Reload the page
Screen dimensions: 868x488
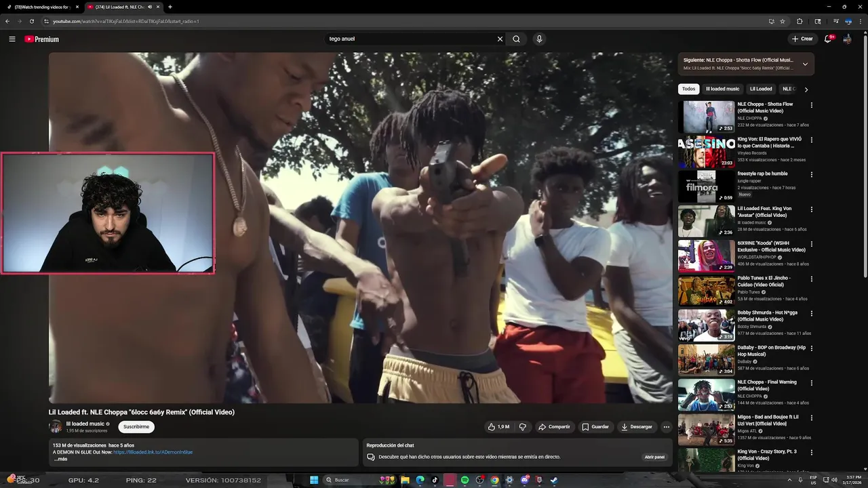[31, 21]
